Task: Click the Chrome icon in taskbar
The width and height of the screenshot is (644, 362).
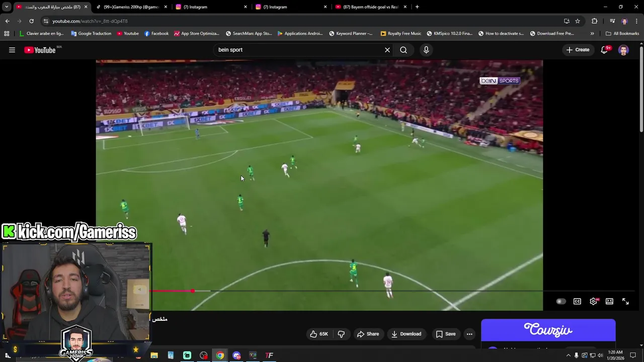Action: tap(220, 355)
